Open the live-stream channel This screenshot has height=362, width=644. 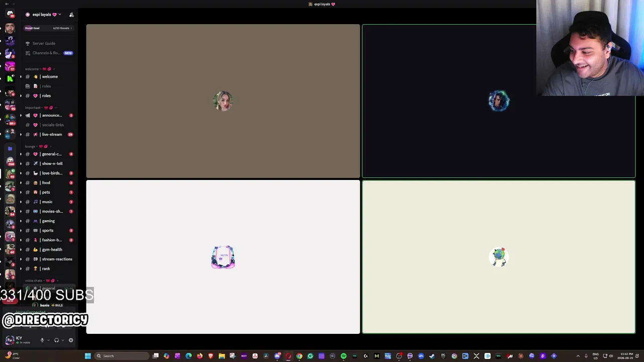click(48, 134)
